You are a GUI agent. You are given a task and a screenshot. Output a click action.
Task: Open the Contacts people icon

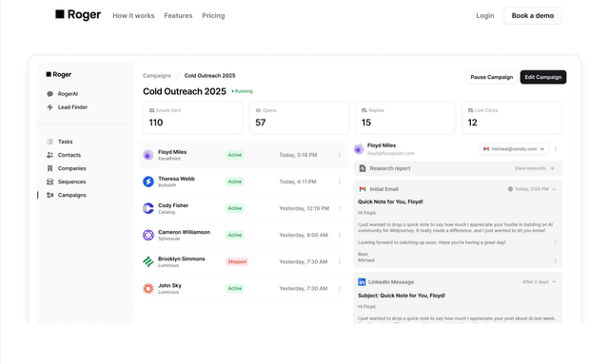[x=49, y=155]
